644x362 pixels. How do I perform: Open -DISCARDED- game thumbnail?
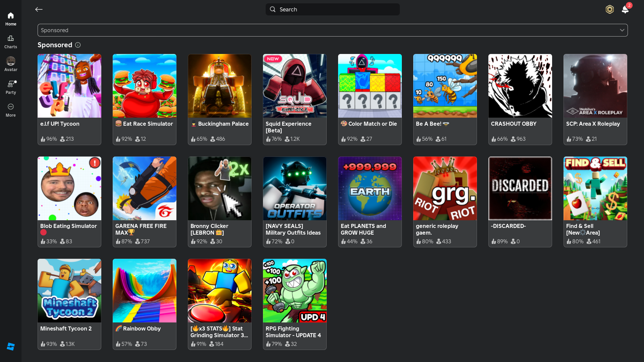(x=520, y=188)
